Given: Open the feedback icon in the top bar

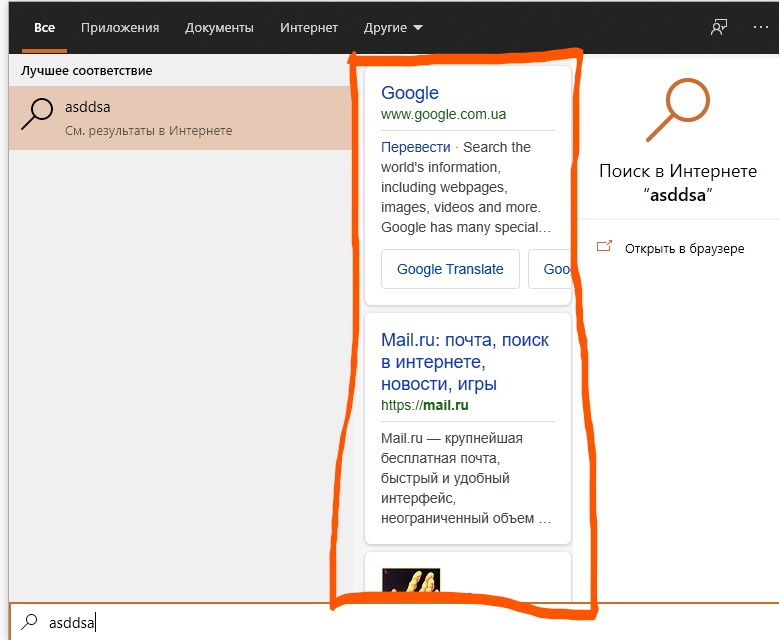Looking at the screenshot, I should (719, 27).
